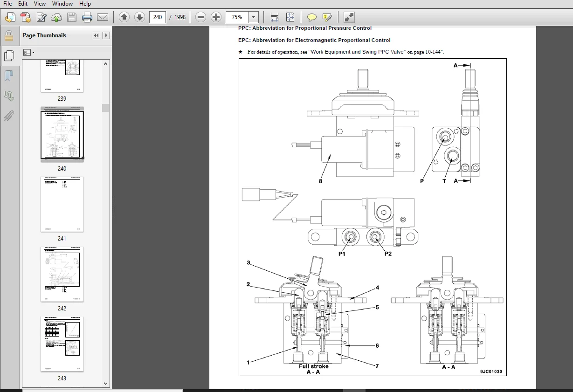Click the convert PDF file icon
Image resolution: width=573 pixels, height=392 pixels.
tap(26, 17)
